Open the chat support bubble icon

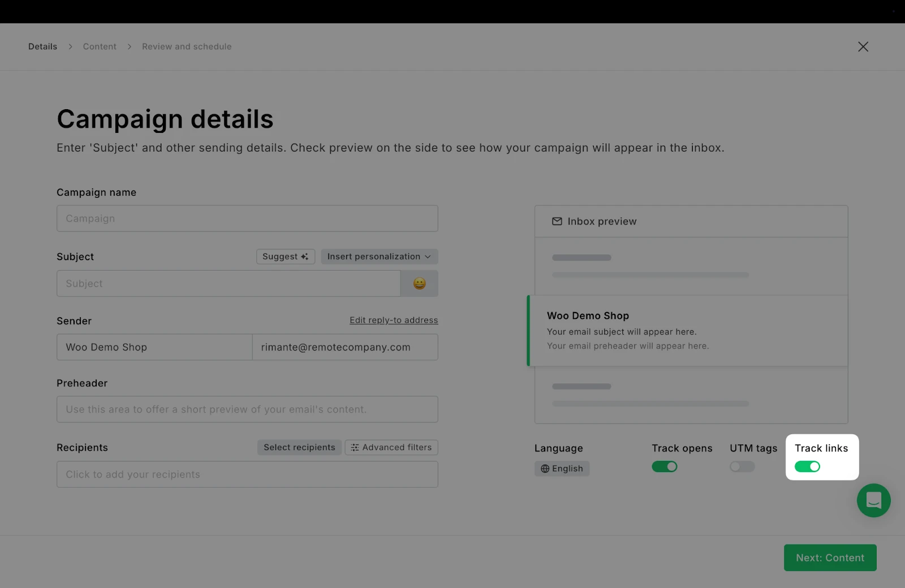point(873,500)
